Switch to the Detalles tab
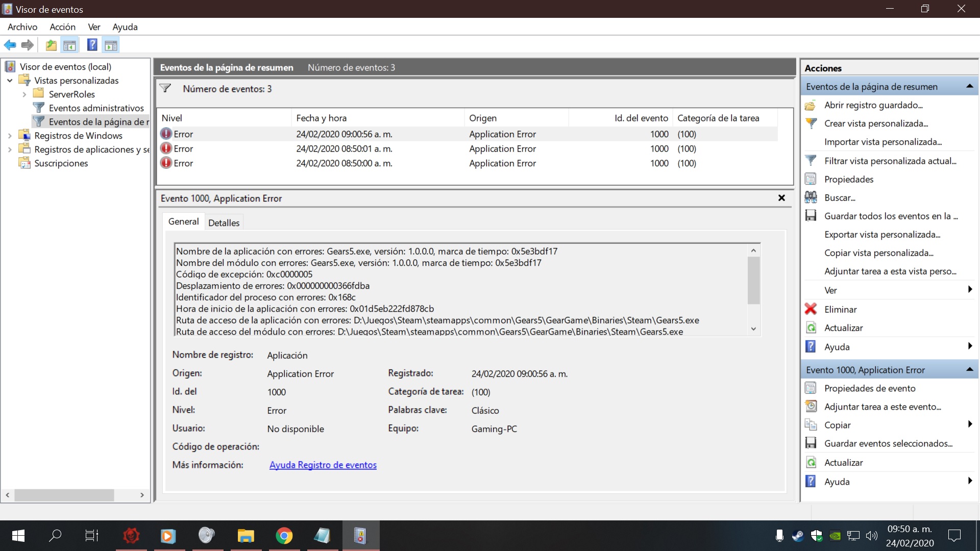This screenshot has width=980, height=551. (x=224, y=222)
